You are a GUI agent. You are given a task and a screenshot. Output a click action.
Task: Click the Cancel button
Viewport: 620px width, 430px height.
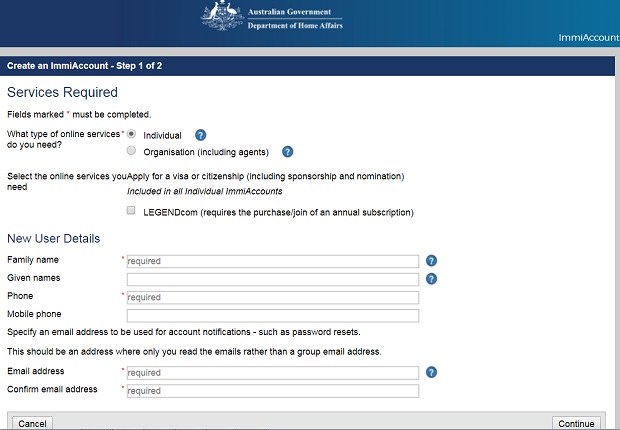pos(32,423)
